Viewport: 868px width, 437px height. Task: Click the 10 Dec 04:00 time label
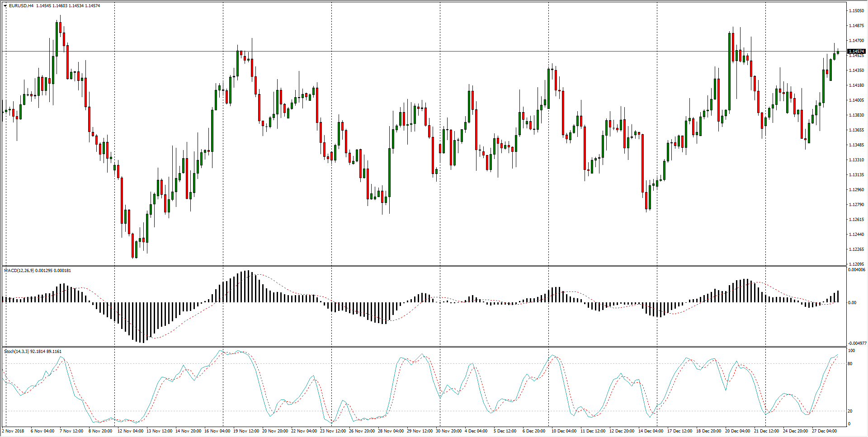coord(564,431)
